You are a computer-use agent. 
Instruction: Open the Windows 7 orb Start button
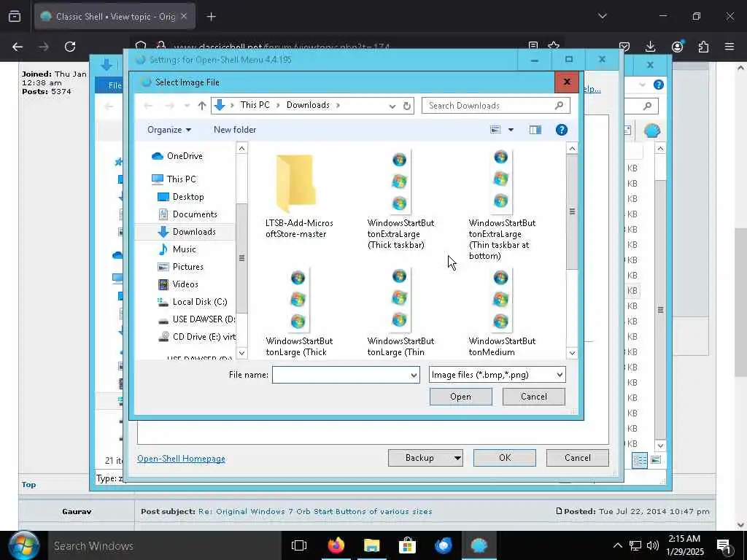tap(23, 545)
